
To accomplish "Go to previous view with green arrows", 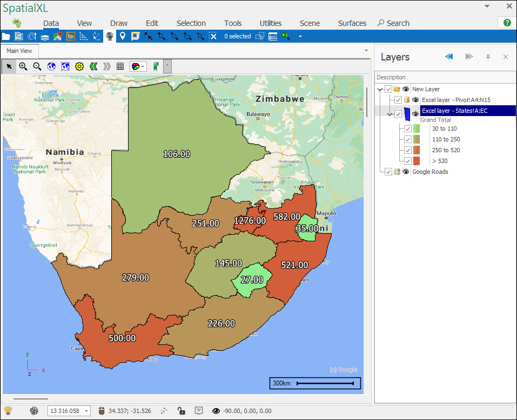I will tap(93, 66).
